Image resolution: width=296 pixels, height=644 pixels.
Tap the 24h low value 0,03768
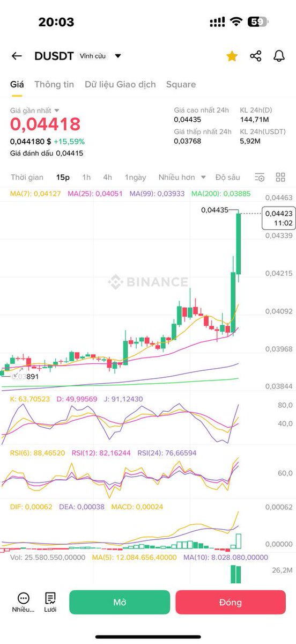click(x=187, y=141)
